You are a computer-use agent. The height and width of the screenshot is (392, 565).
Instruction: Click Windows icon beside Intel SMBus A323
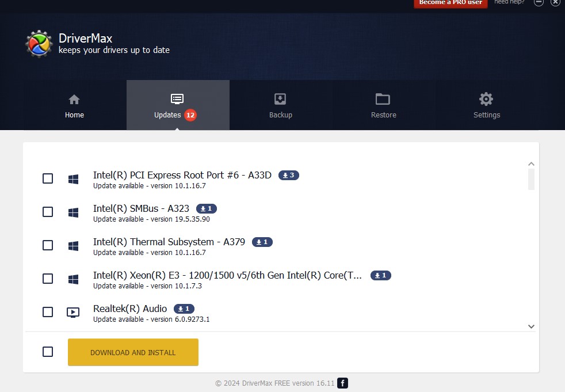[x=73, y=212]
